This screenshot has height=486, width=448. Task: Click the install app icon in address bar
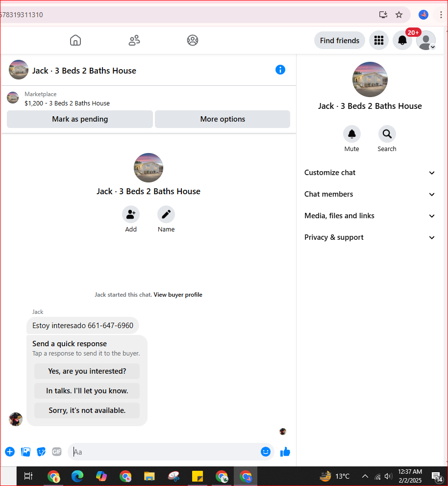click(x=383, y=15)
